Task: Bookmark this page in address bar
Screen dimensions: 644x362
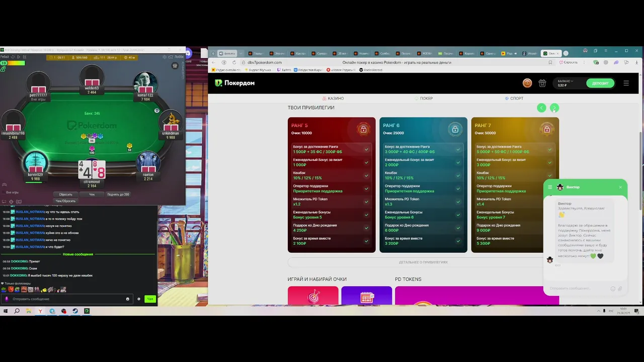Action: click(550, 62)
